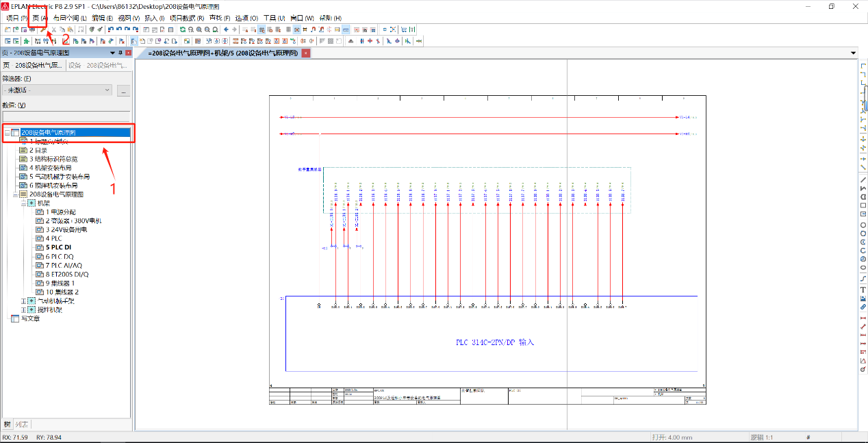Select page 9 集线器 1
The width and height of the screenshot is (868, 443).
point(60,283)
